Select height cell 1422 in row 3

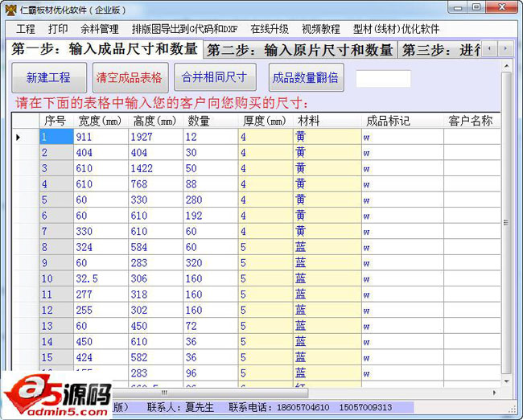coord(155,168)
